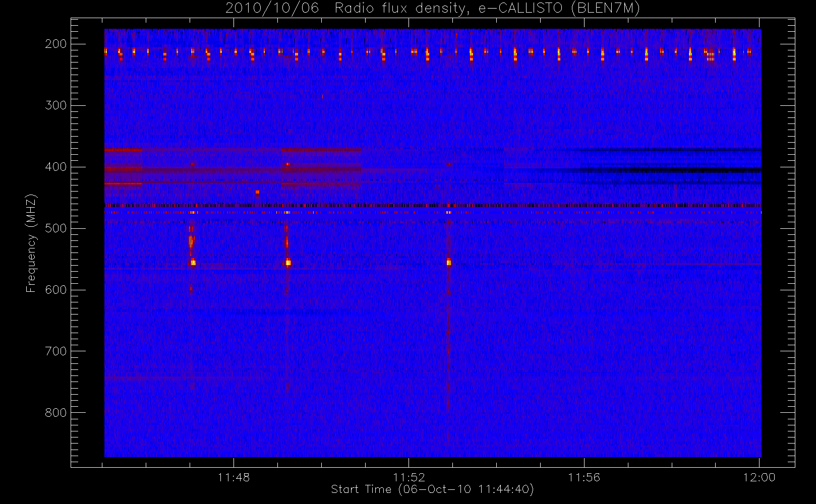Click the 200 frequency tick label
This screenshot has width=816, height=504.
point(55,44)
